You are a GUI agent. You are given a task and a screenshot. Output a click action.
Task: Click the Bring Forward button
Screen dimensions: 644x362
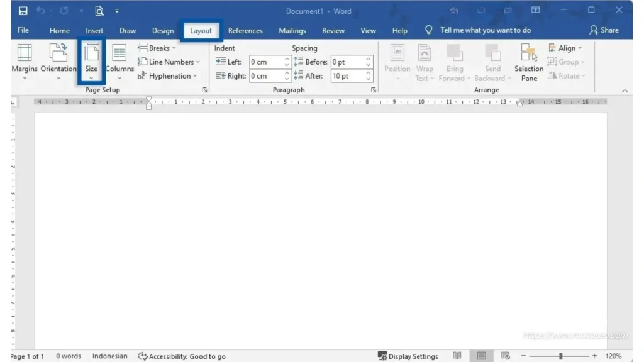(x=455, y=62)
